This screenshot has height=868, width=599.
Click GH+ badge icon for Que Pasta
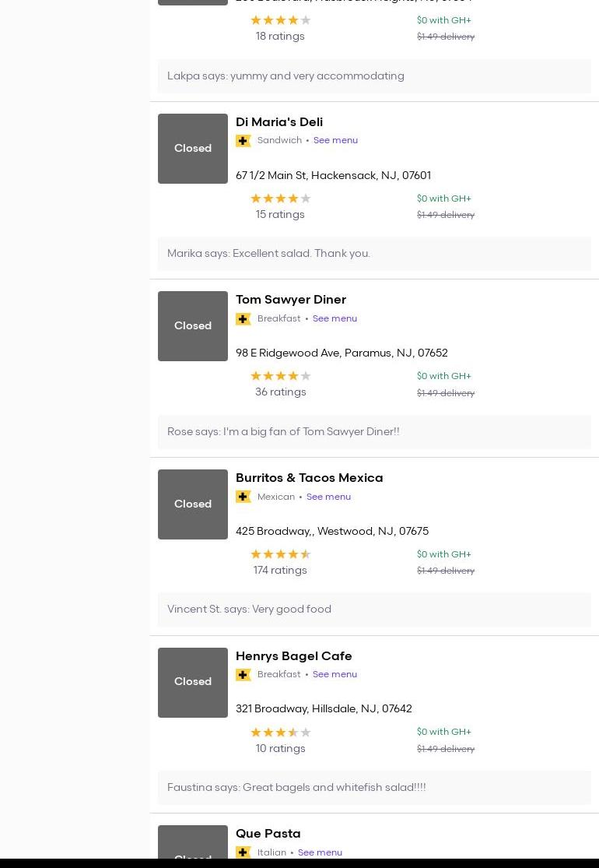click(x=243, y=852)
